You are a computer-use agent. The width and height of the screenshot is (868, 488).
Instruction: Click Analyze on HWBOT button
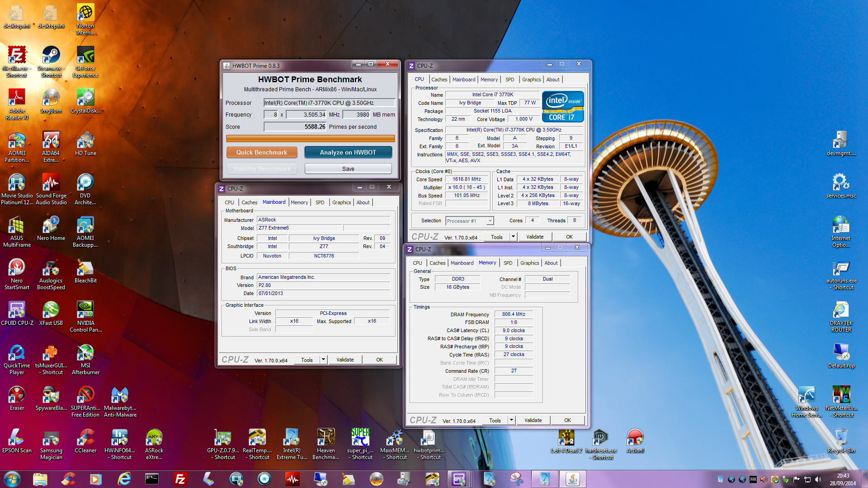(348, 152)
